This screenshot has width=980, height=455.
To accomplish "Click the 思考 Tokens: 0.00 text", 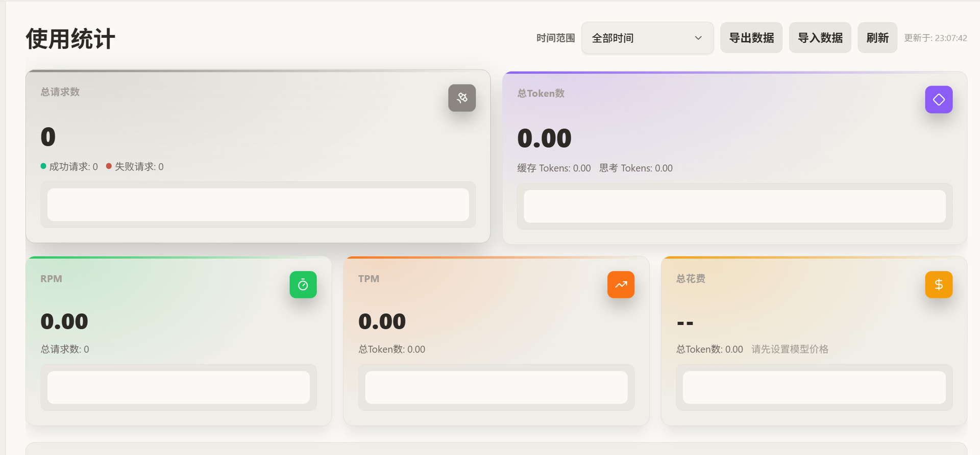I will point(636,168).
